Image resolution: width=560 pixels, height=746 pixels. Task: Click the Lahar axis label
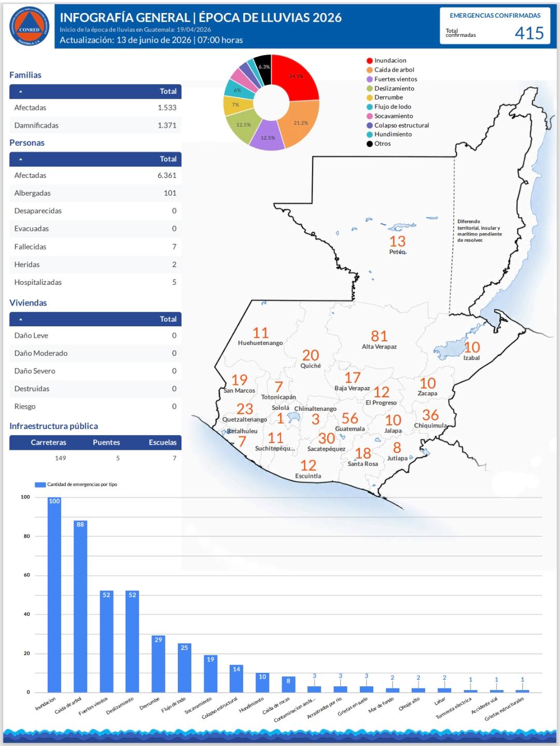coord(440,701)
